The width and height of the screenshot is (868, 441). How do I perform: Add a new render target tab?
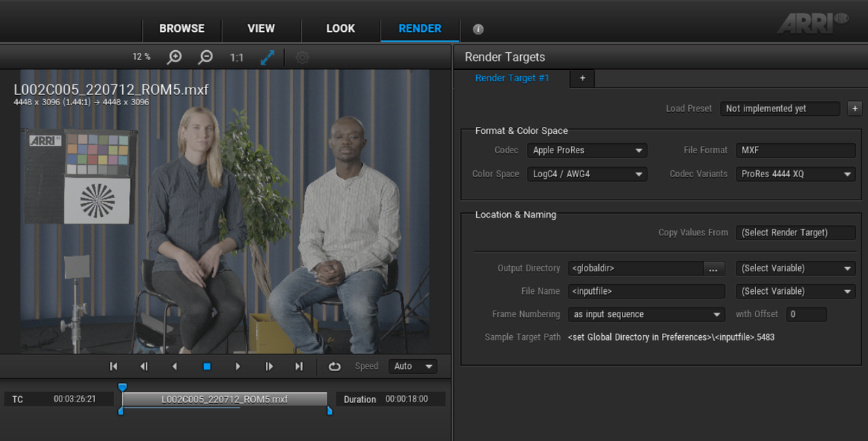point(582,79)
